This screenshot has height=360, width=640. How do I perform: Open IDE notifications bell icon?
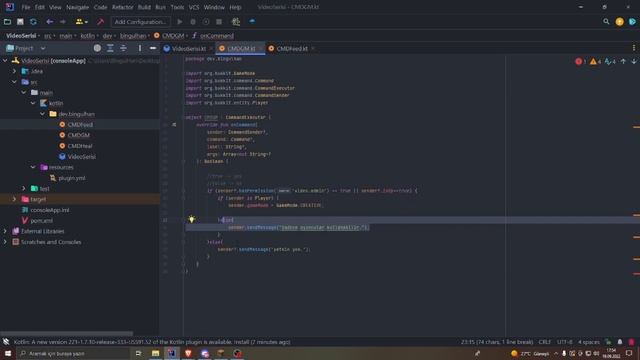tap(620, 342)
